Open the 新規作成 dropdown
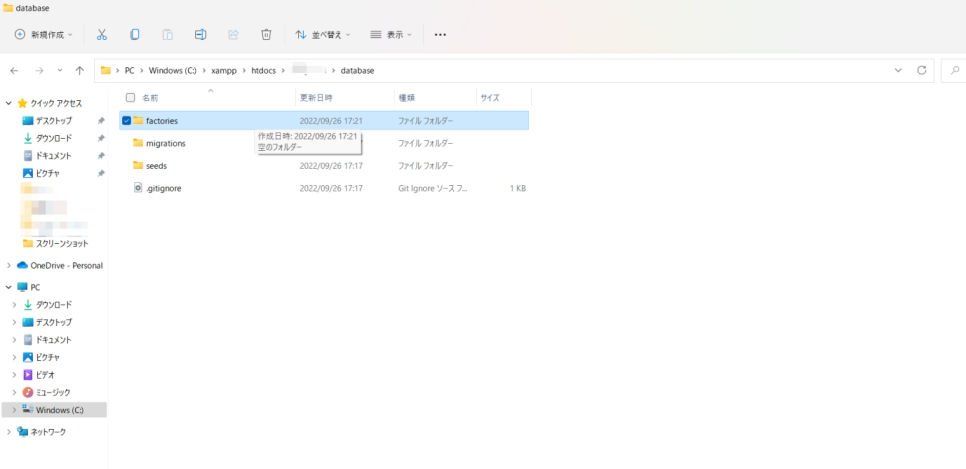This screenshot has width=966, height=469. click(44, 35)
